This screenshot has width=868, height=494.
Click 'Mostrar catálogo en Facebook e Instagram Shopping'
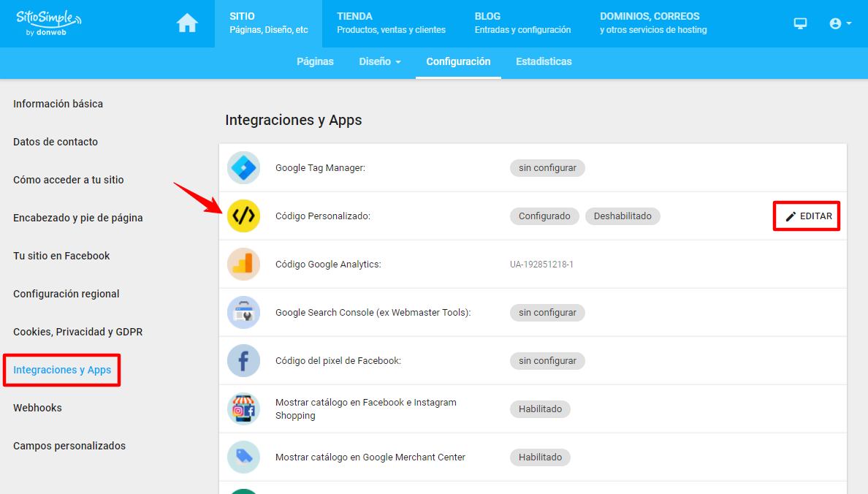click(x=366, y=408)
